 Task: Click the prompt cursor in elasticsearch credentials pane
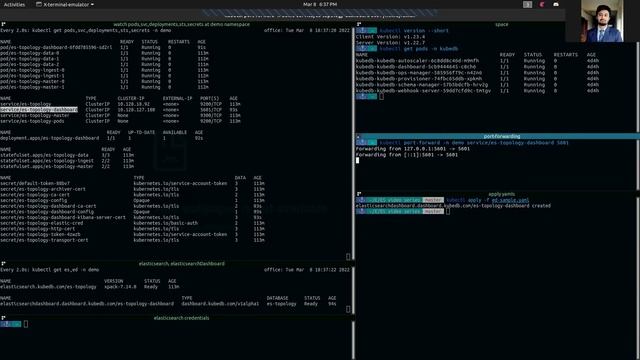[x=26, y=324]
